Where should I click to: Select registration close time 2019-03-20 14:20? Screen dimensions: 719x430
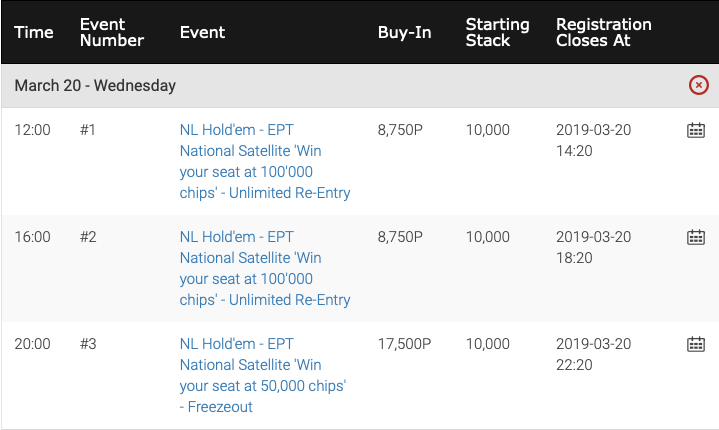pyautogui.click(x=593, y=140)
